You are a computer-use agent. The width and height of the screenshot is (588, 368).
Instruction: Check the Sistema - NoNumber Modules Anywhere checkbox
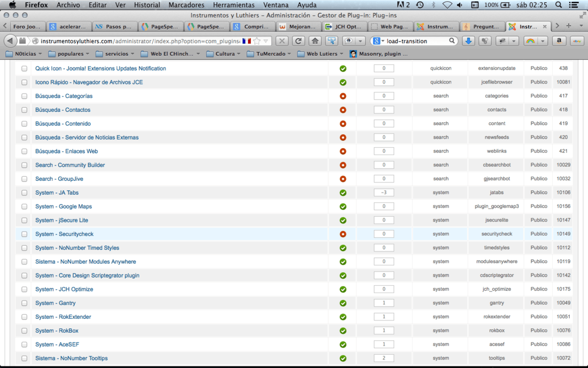pos(25,262)
